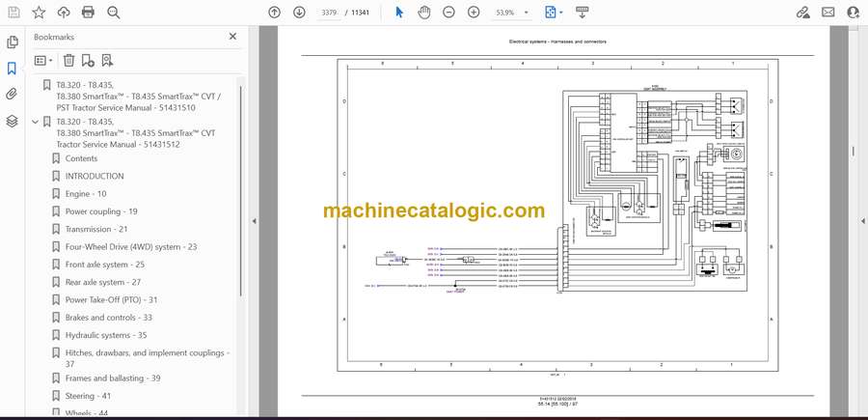Click the add new bookmark icon
This screenshot has height=420, width=868.
(x=88, y=61)
